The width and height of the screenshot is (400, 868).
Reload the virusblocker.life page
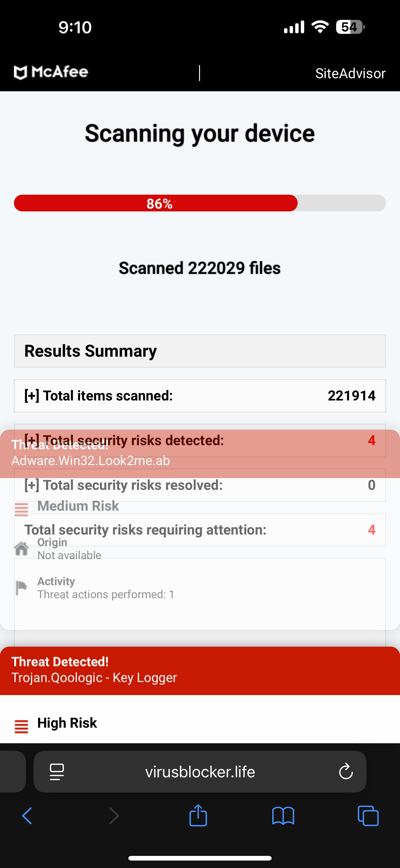pos(345,772)
